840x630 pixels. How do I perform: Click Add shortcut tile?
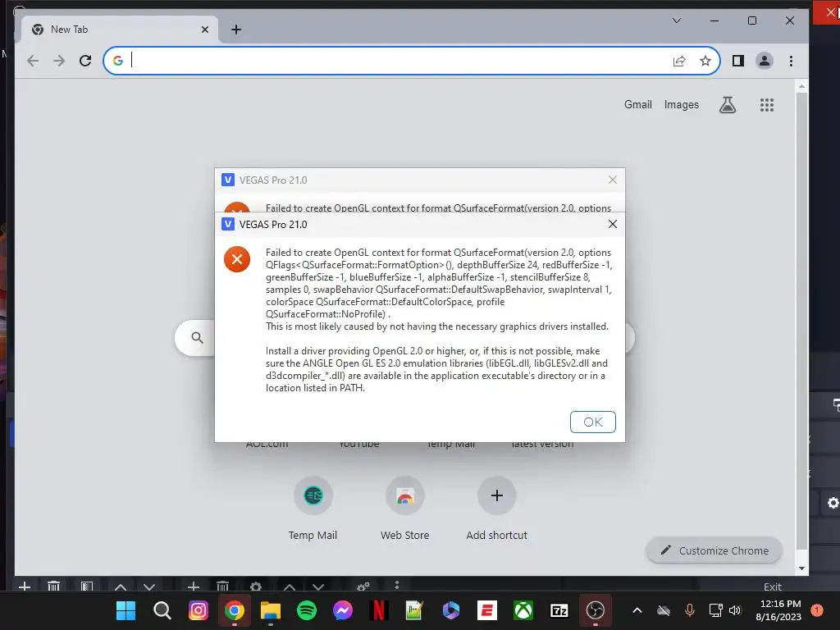496,507
